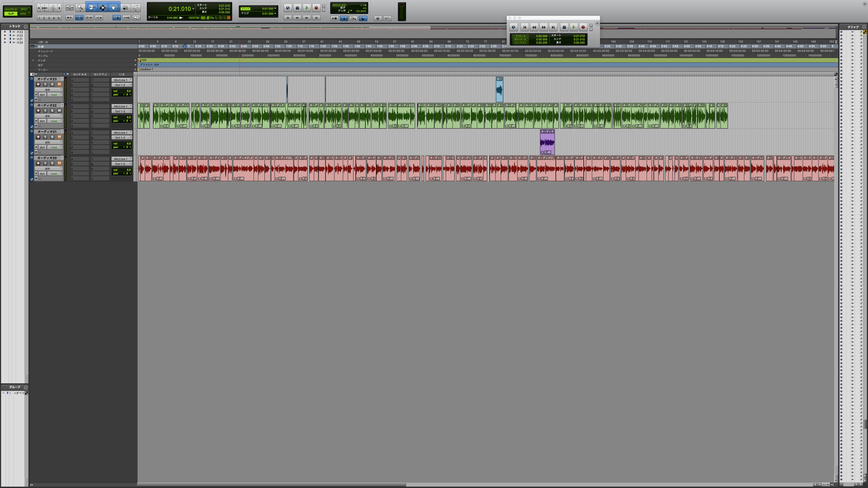Click Play in the main toolbar transport

click(x=307, y=8)
